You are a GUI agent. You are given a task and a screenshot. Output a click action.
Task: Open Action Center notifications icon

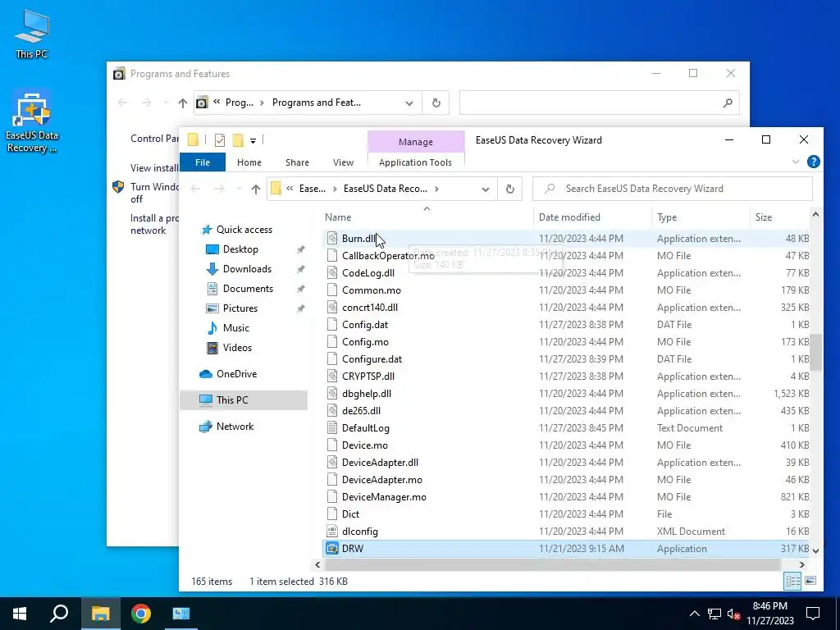pos(813,614)
